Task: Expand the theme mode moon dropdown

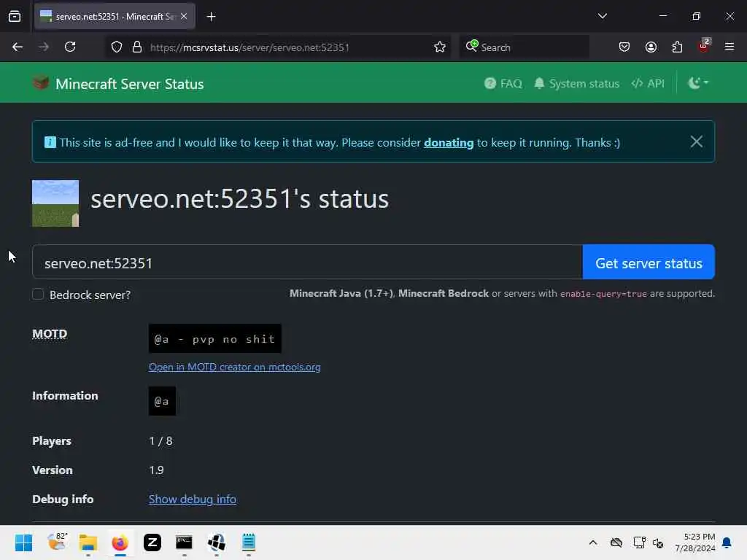Action: [698, 83]
